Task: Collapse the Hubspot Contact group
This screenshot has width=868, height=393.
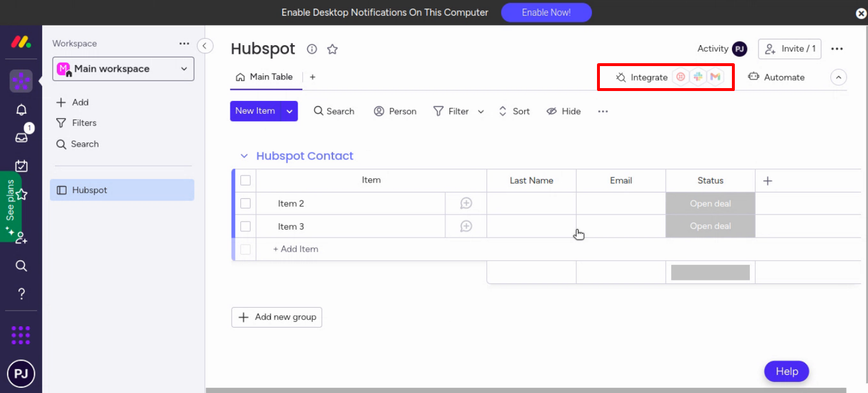Action: point(244,157)
